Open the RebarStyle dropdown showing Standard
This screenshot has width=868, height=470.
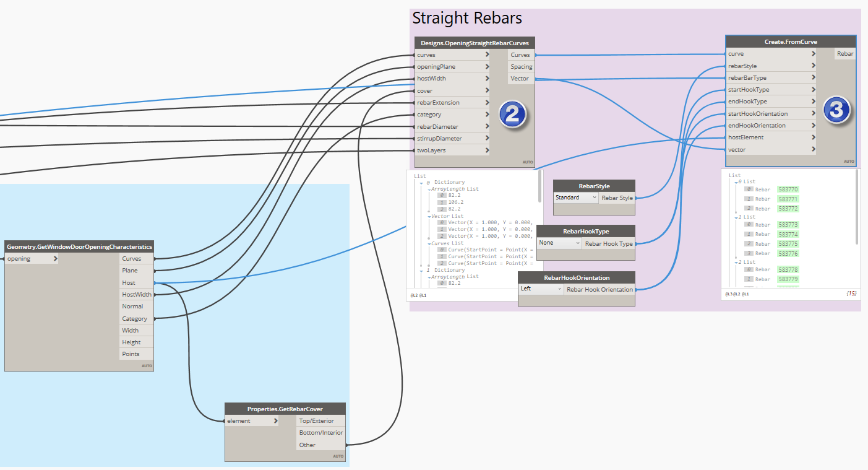[576, 198]
